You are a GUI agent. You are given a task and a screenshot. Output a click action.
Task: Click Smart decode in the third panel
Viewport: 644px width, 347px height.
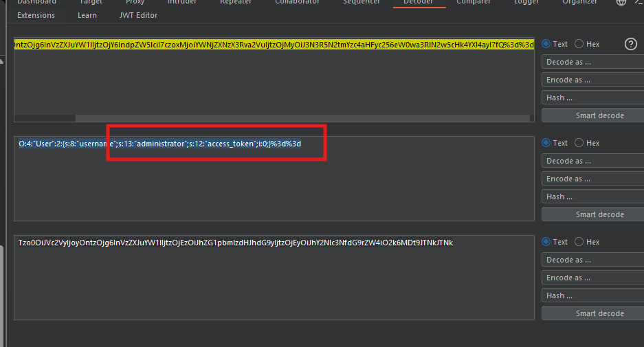click(592, 313)
